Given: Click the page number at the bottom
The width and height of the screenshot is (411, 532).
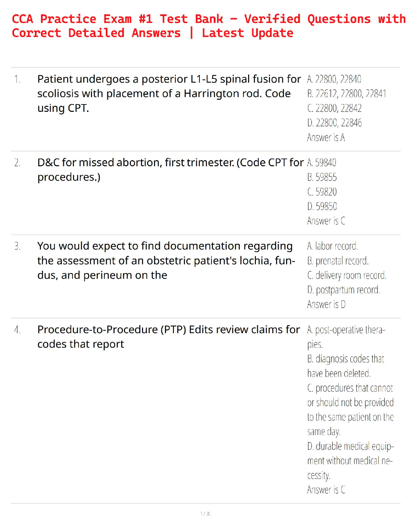Looking at the screenshot, I should click(x=205, y=514).
